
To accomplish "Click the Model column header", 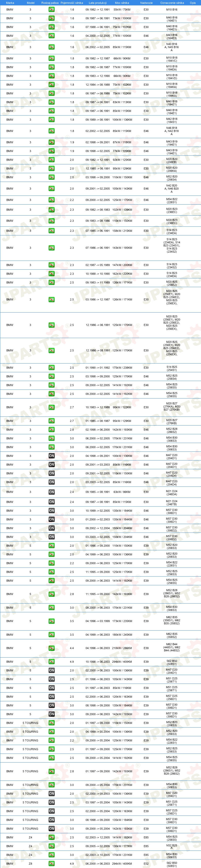I will point(30,3).
